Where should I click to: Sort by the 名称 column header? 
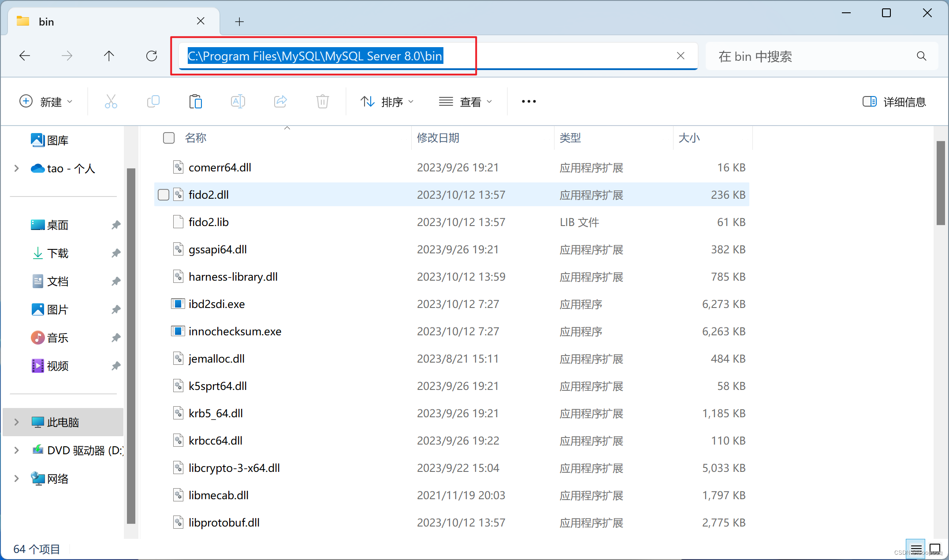tap(196, 138)
